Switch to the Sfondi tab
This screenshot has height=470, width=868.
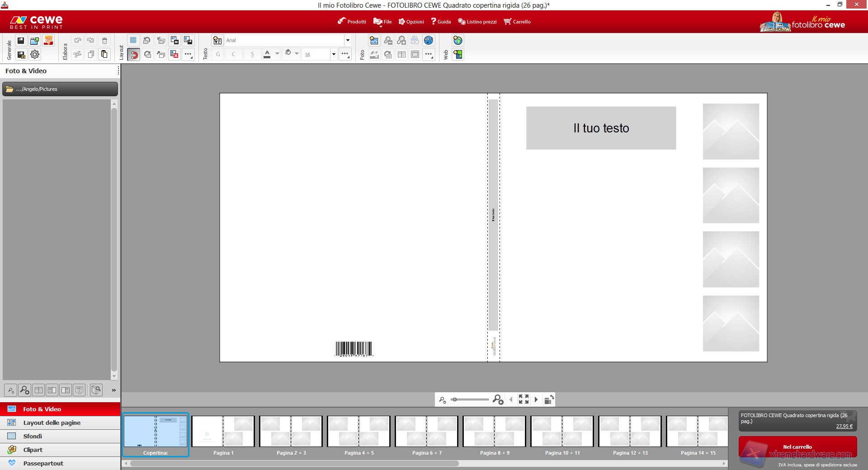(33, 436)
